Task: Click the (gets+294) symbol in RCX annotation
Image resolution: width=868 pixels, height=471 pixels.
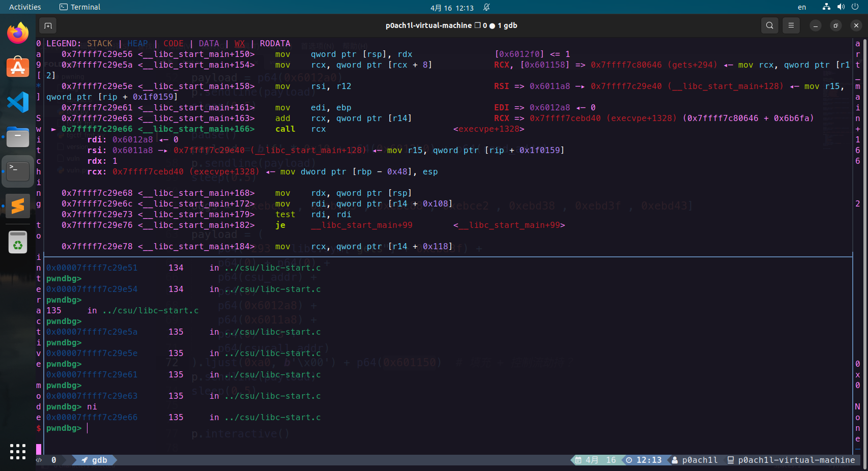Action: click(x=692, y=65)
